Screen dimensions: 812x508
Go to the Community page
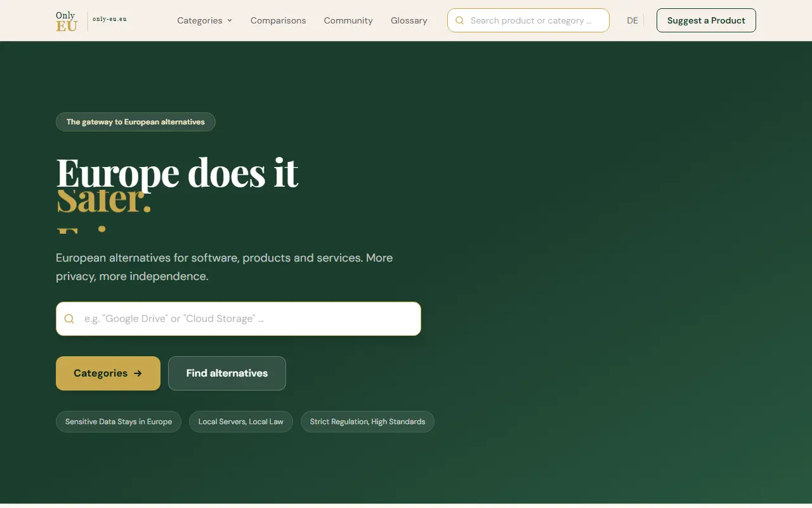[348, 20]
